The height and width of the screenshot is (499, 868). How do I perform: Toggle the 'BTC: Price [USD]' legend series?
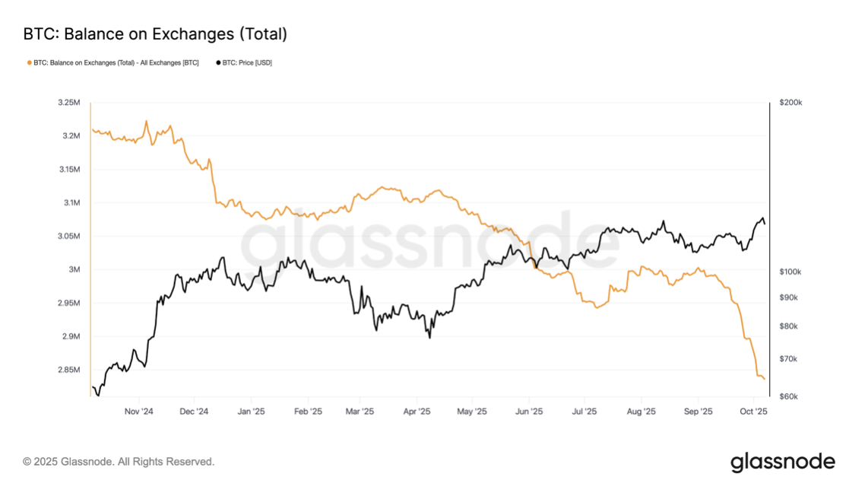247,63
